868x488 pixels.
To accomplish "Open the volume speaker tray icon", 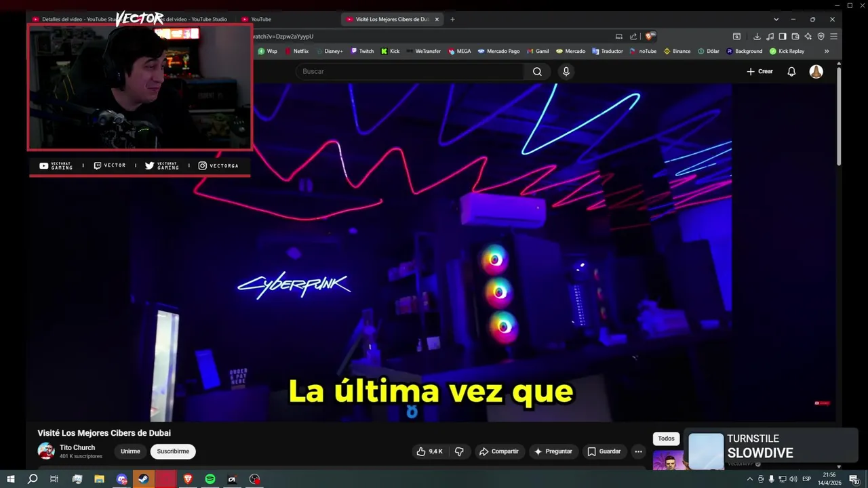I will click(x=793, y=479).
